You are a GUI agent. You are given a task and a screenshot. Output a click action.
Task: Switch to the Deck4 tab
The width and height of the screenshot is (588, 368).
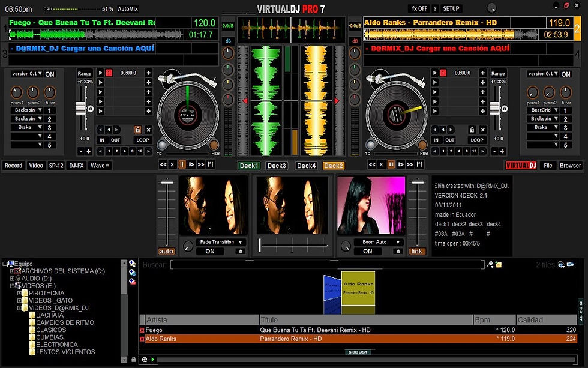coord(307,166)
